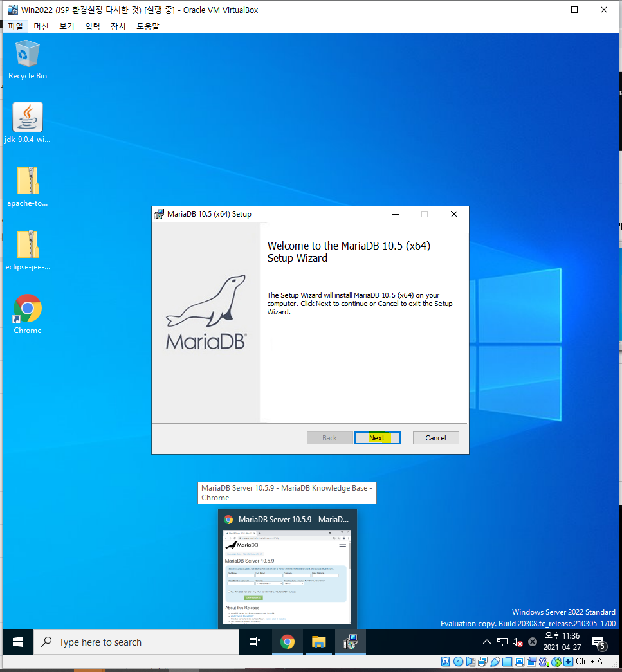The width and height of the screenshot is (622, 672).
Task: Open the 보기 menu in VirtualBox
Action: 66,26
